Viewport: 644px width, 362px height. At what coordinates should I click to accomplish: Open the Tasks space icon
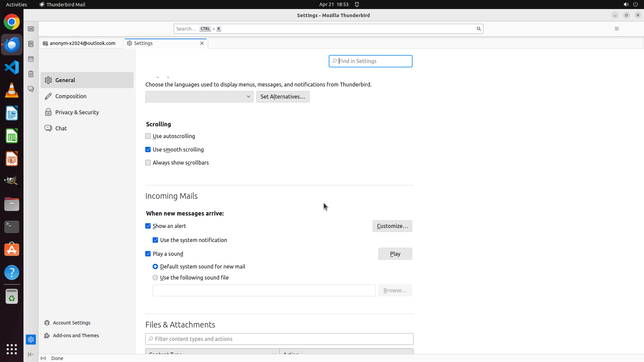pos(31,74)
